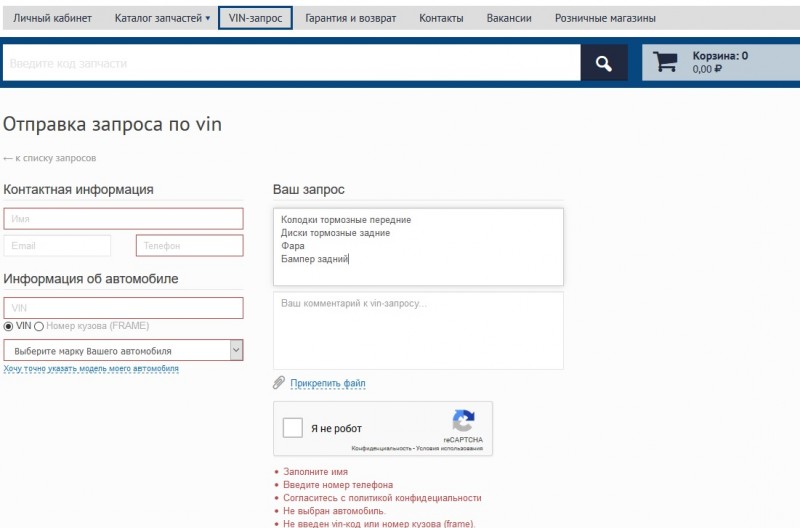Click the reCAPTCHA logo
This screenshot has width=800, height=528.
click(x=462, y=422)
